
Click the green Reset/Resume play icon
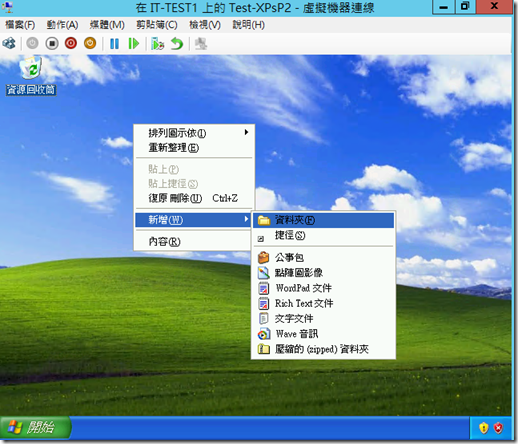(134, 44)
